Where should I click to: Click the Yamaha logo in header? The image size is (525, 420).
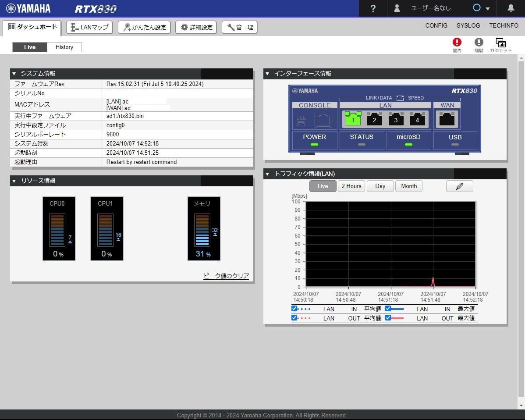[28, 8]
